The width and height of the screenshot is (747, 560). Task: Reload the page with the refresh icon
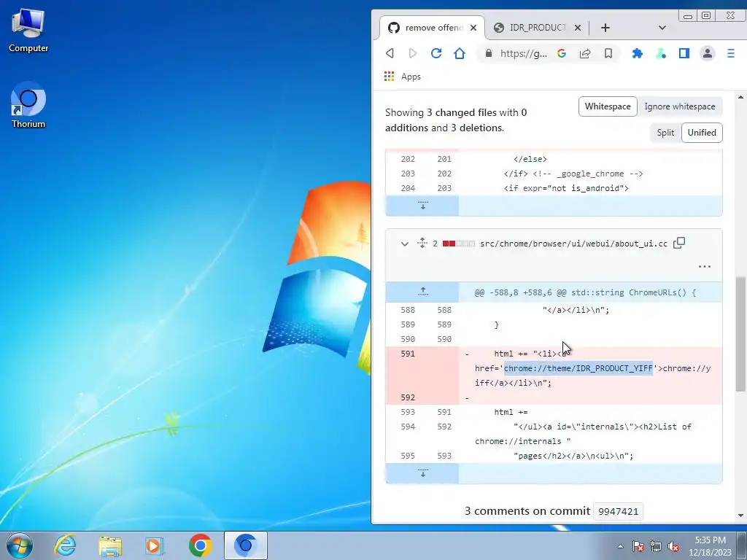(x=436, y=53)
